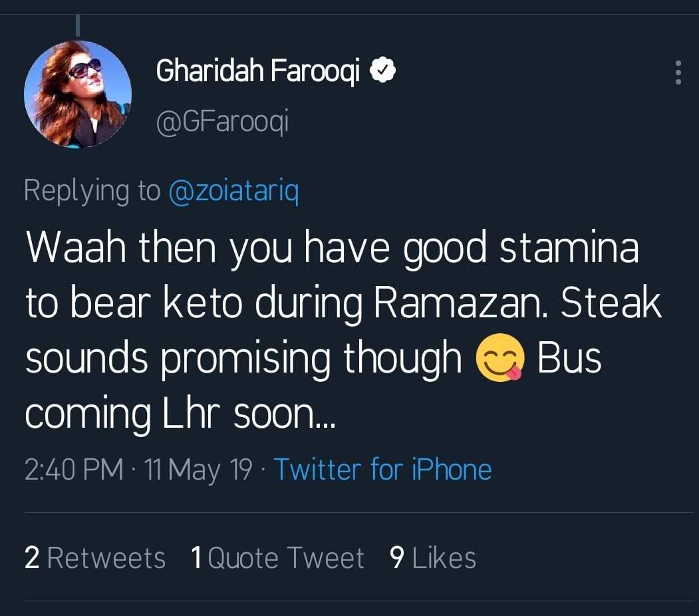Viewport: 699px width, 616px height.
Task: Click the verified badge beside Gharidah Farooqi
Action: click(x=383, y=70)
